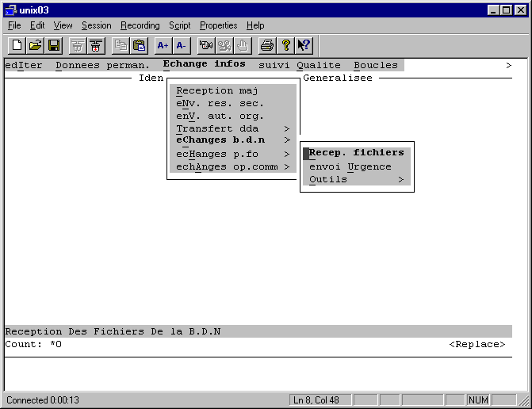The width and height of the screenshot is (532, 409).
Task: Click the Play recording projector icon
Action: click(x=224, y=45)
